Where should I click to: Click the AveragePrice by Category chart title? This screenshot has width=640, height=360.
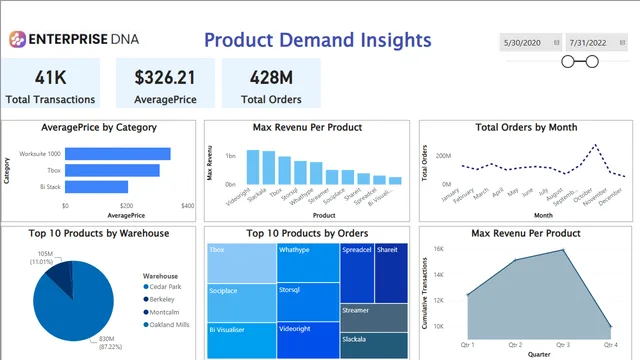[99, 127]
